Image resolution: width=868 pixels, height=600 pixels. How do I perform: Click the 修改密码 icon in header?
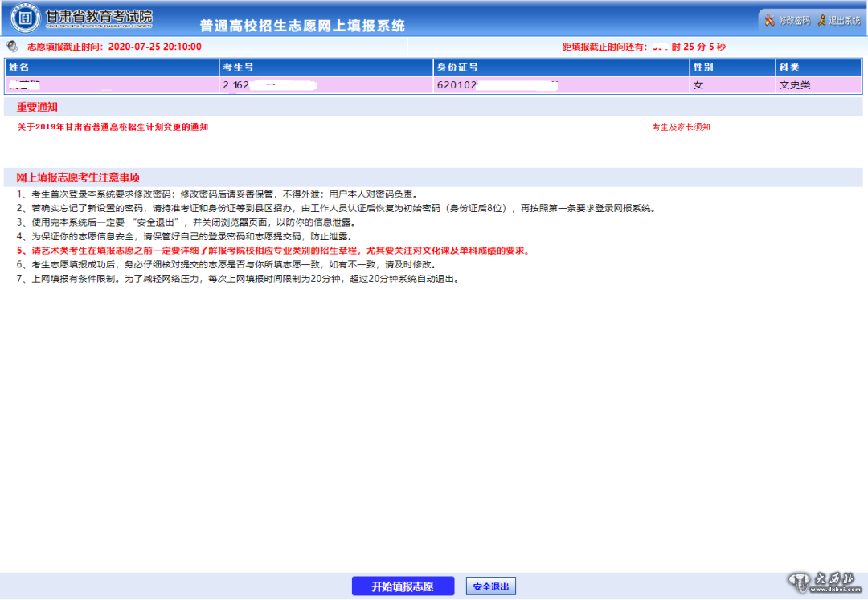click(769, 20)
